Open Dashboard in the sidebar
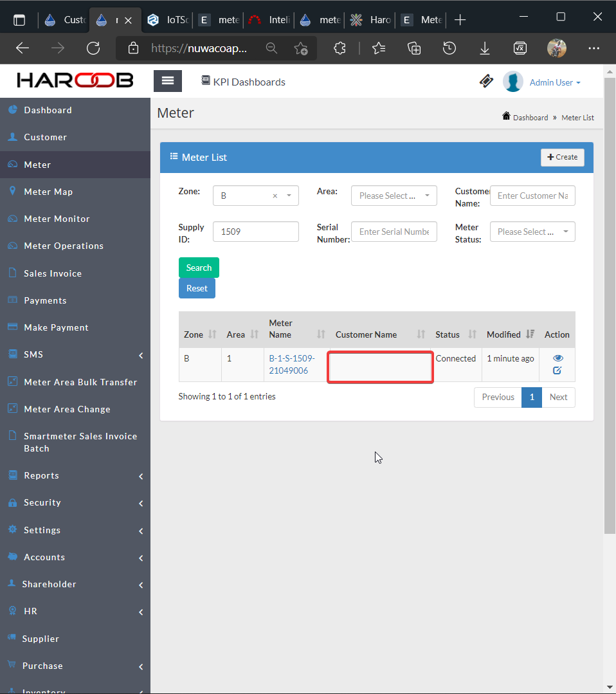Viewport: 616px width, 694px height. click(x=75, y=110)
